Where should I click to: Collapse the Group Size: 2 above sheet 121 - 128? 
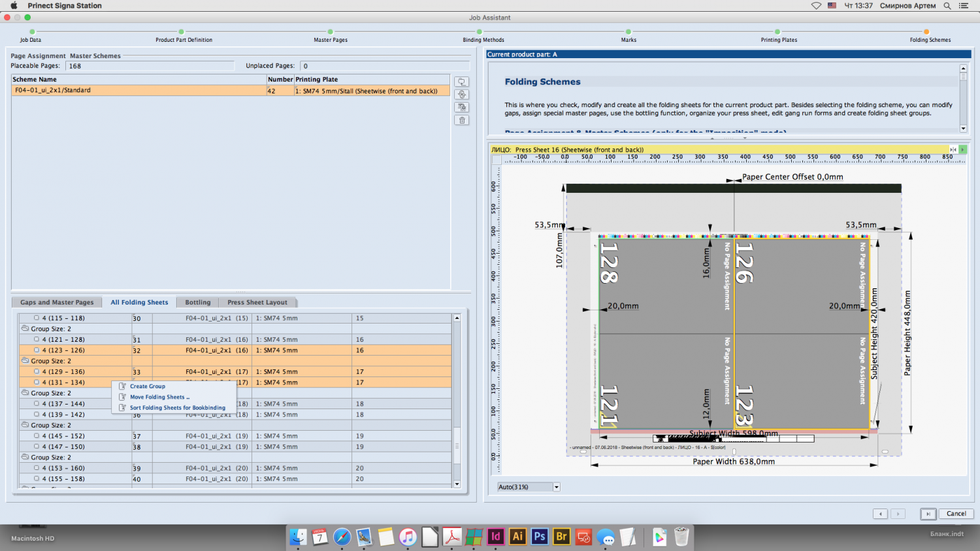(x=25, y=329)
